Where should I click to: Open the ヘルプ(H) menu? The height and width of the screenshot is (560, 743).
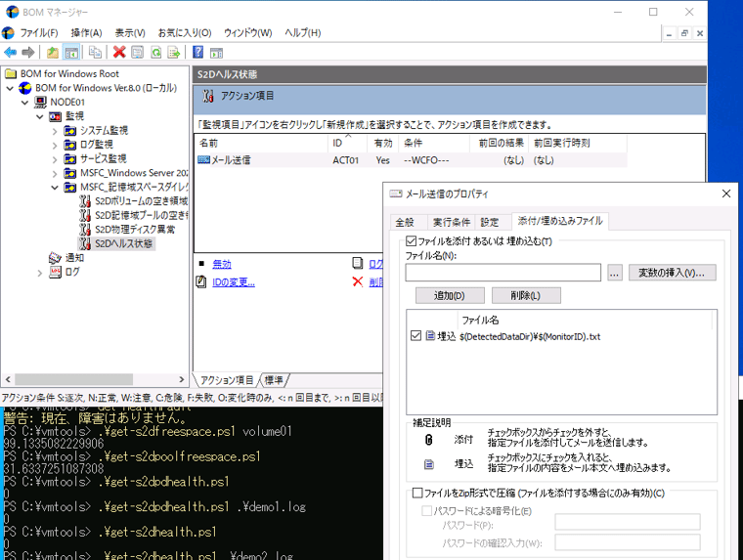pyautogui.click(x=303, y=32)
